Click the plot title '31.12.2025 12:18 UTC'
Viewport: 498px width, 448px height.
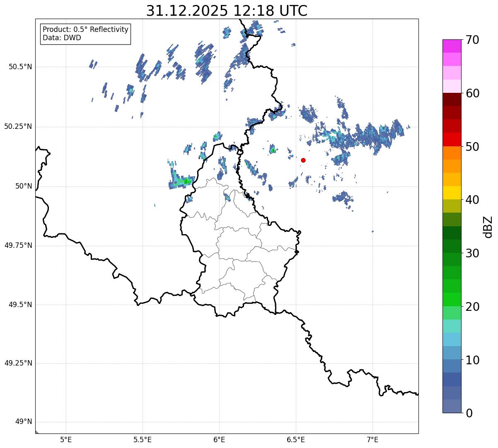tap(227, 11)
